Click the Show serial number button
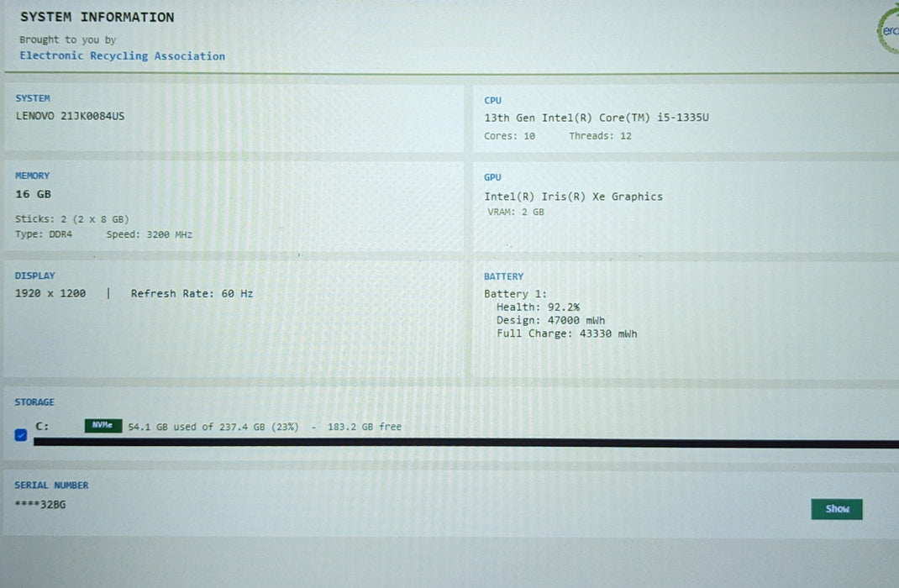The image size is (899, 588). pos(837,509)
